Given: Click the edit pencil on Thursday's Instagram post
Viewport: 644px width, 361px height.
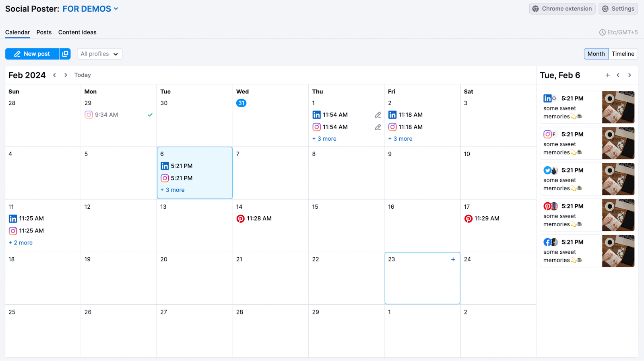Looking at the screenshot, I should (x=378, y=127).
